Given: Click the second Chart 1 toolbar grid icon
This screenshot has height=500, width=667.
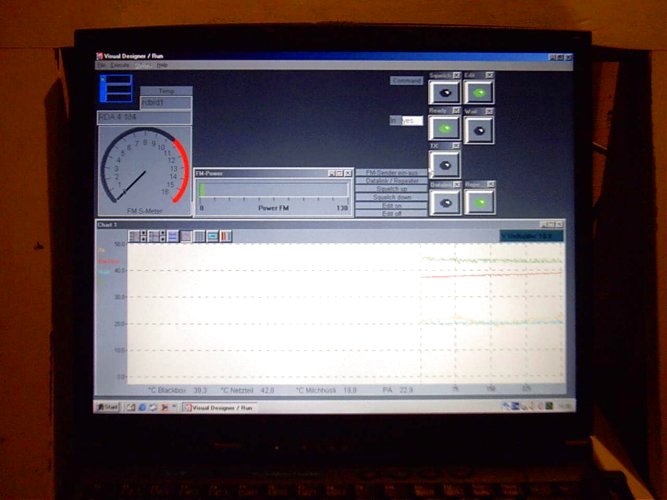Looking at the screenshot, I should point(154,236).
